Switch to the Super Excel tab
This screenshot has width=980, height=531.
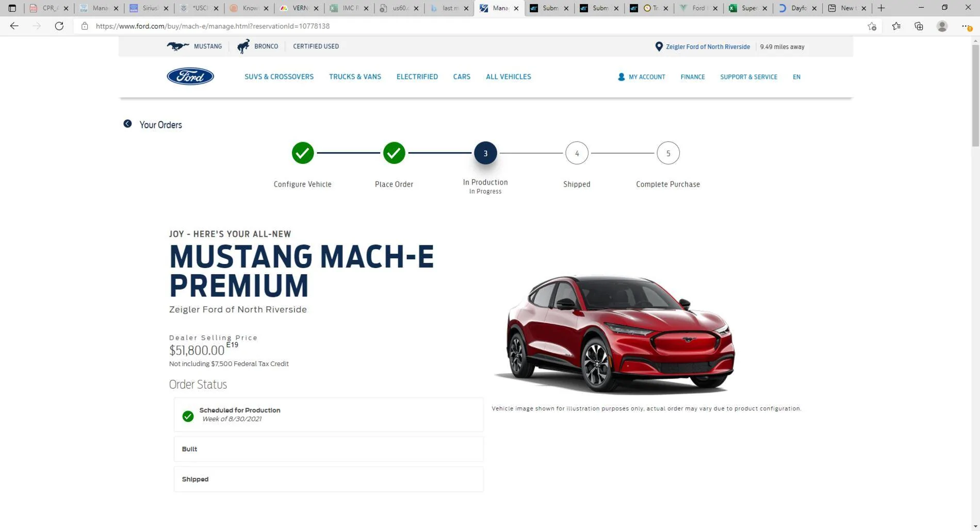748,8
